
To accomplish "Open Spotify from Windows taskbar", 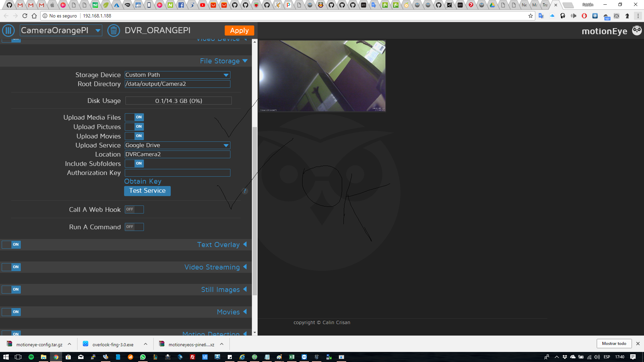I will pyautogui.click(x=31, y=357).
